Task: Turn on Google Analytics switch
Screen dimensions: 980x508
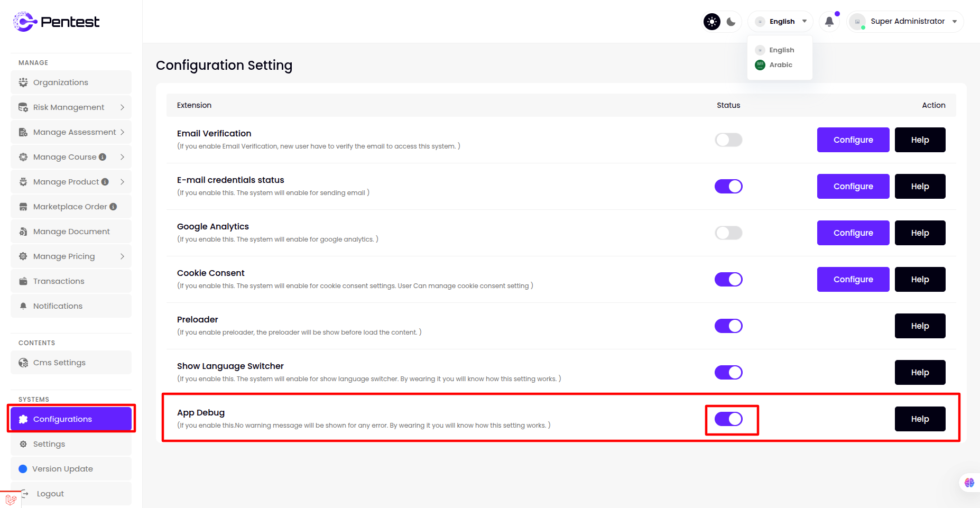Action: click(x=728, y=233)
